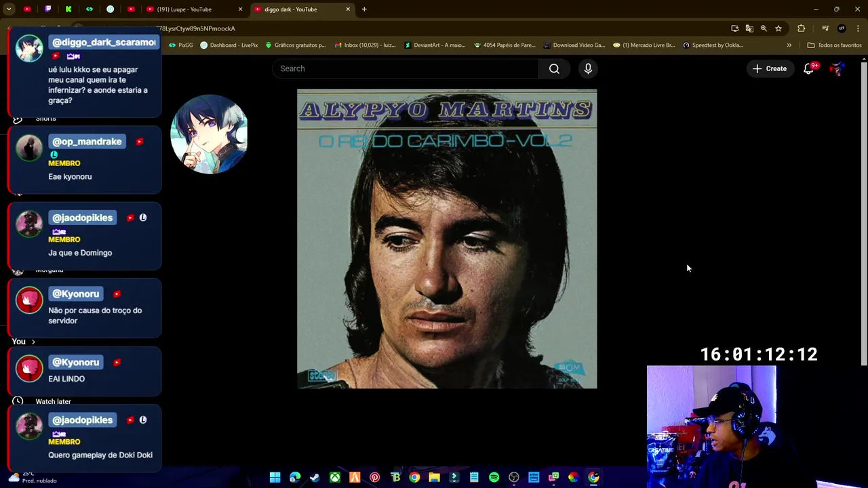Screen dimensions: 868x488
Task: Expand the hidden bookmarks chevron
Action: pyautogui.click(x=789, y=45)
